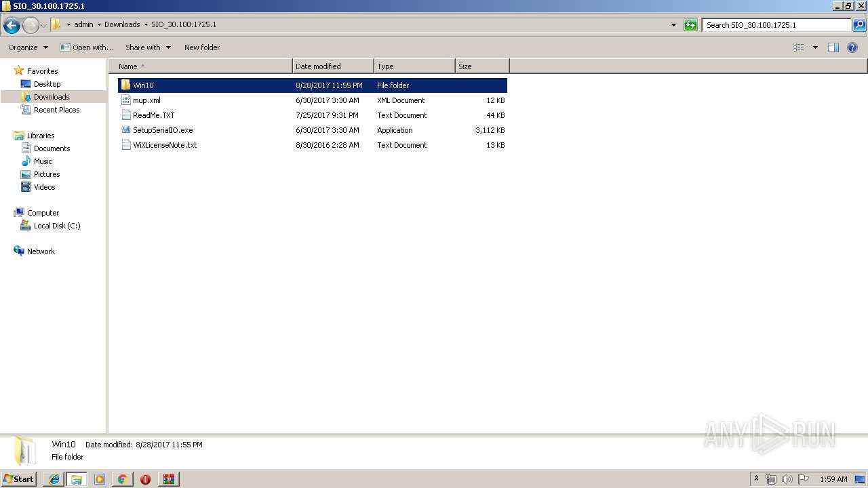Select the WiXLicenseNote.txt file icon
The height and width of the screenshot is (488, 868).
pyautogui.click(x=125, y=145)
